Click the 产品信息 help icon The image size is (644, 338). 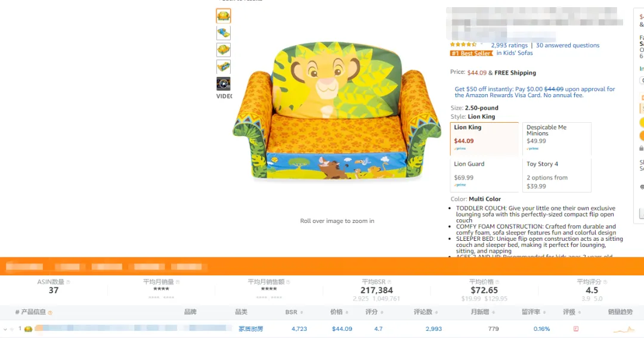tap(50, 313)
